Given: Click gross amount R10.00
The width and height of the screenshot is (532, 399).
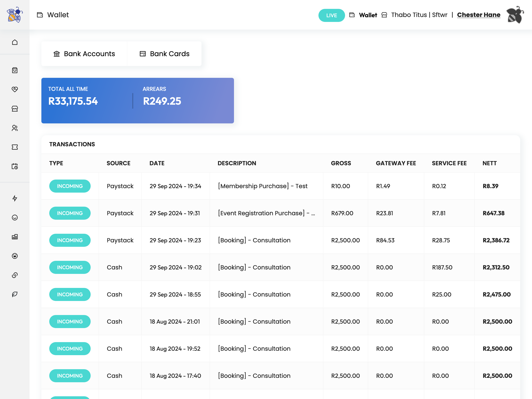Looking at the screenshot, I should click(x=340, y=186).
